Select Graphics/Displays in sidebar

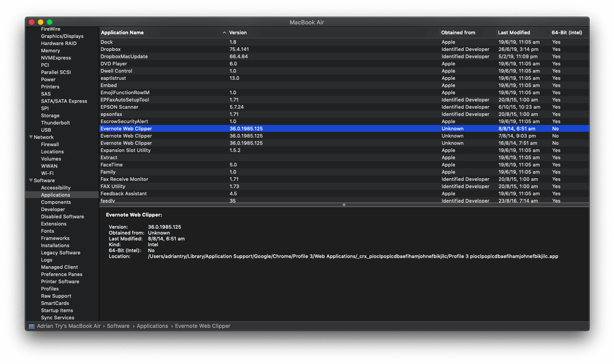click(x=62, y=36)
